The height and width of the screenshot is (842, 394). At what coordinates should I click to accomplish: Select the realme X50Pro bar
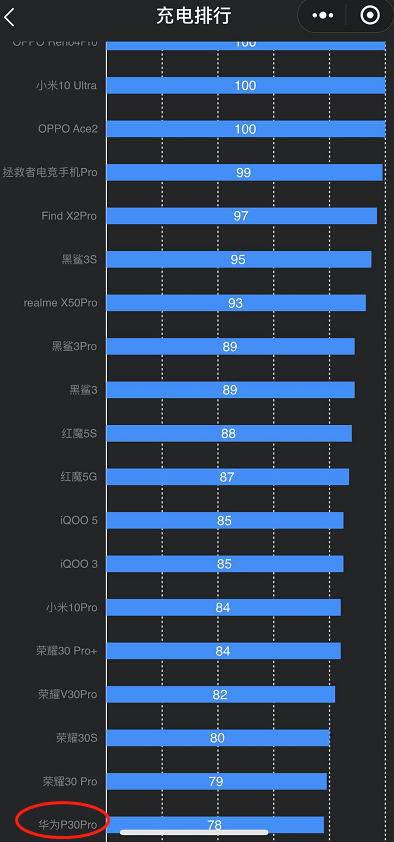pos(236,303)
